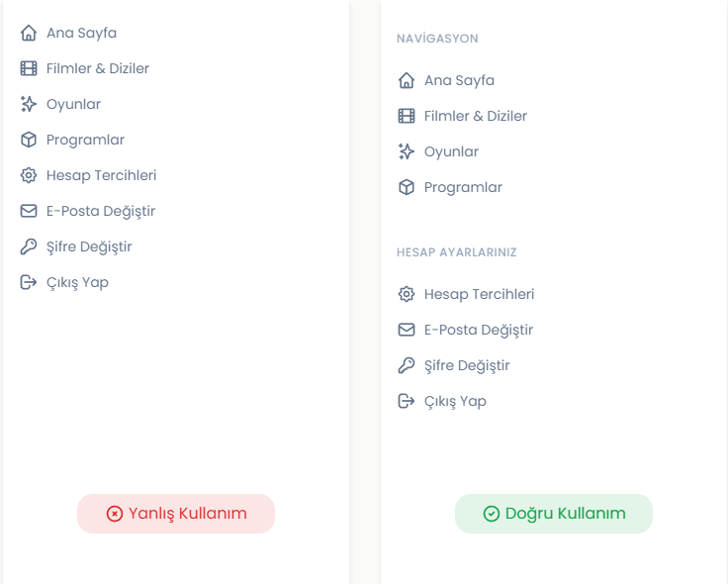Open Hesap Tercihleri in the ungrouped left menu

101,175
